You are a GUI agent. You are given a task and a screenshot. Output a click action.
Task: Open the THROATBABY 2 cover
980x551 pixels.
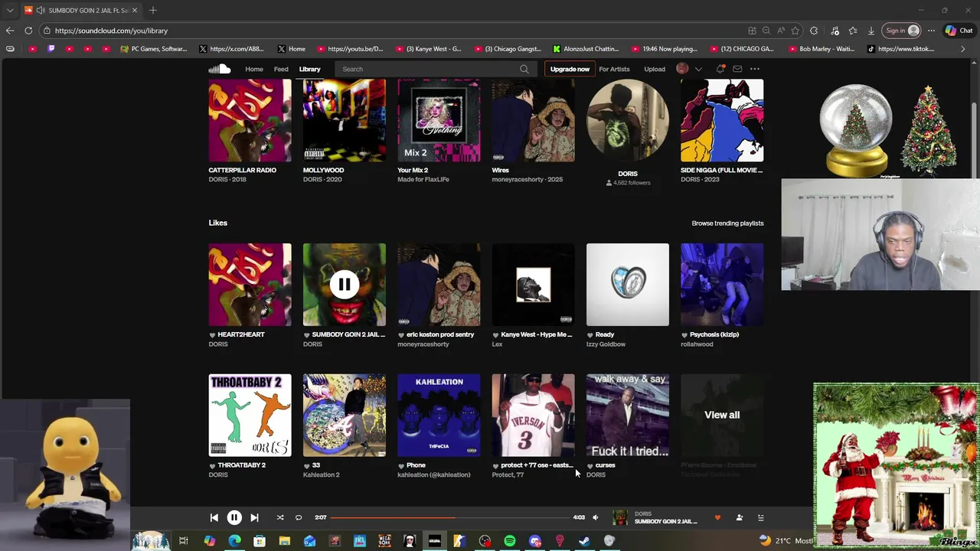(x=250, y=416)
